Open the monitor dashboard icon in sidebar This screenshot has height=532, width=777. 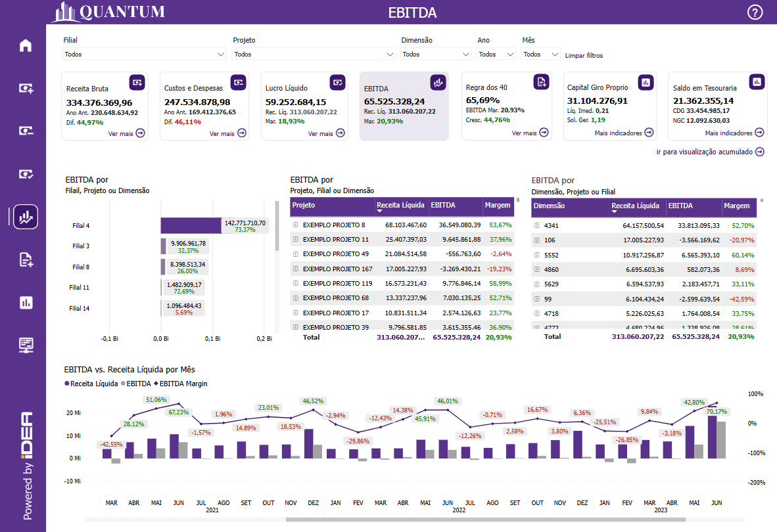pyautogui.click(x=26, y=345)
